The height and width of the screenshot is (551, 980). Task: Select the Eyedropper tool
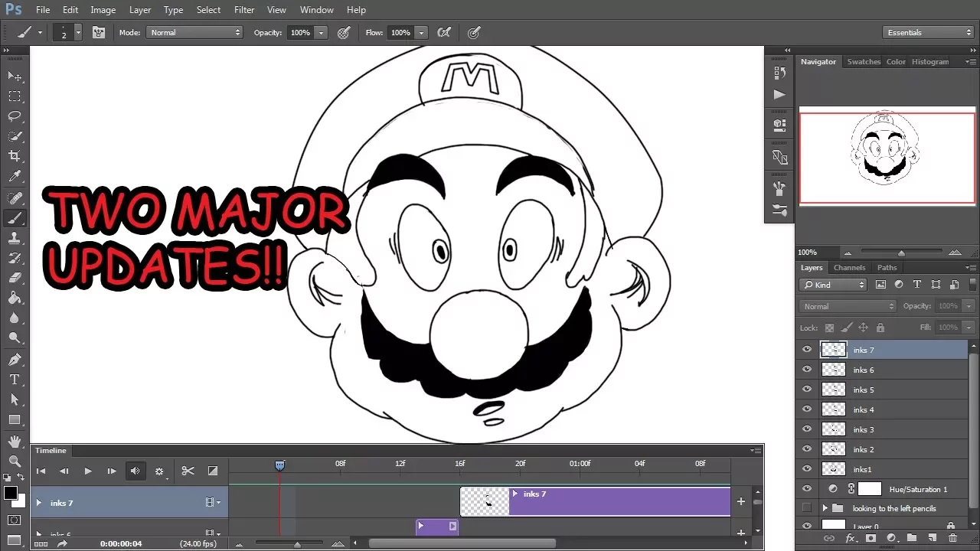point(15,177)
